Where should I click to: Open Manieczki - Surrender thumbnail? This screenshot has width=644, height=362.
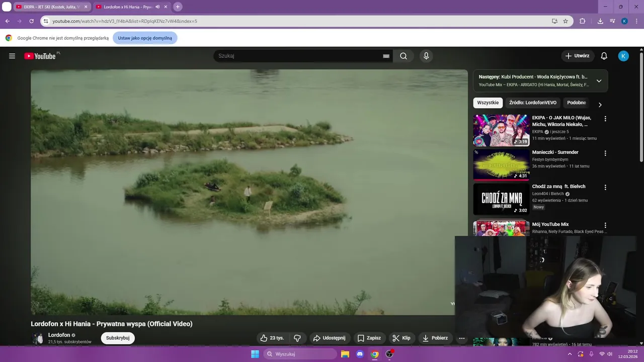pyautogui.click(x=501, y=164)
